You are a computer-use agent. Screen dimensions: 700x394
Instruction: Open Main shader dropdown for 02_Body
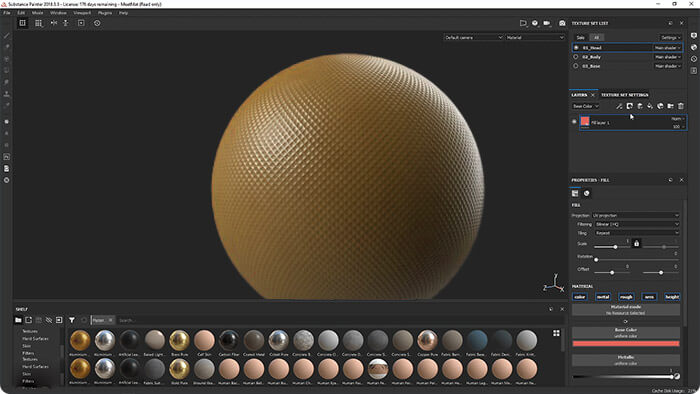tap(667, 57)
